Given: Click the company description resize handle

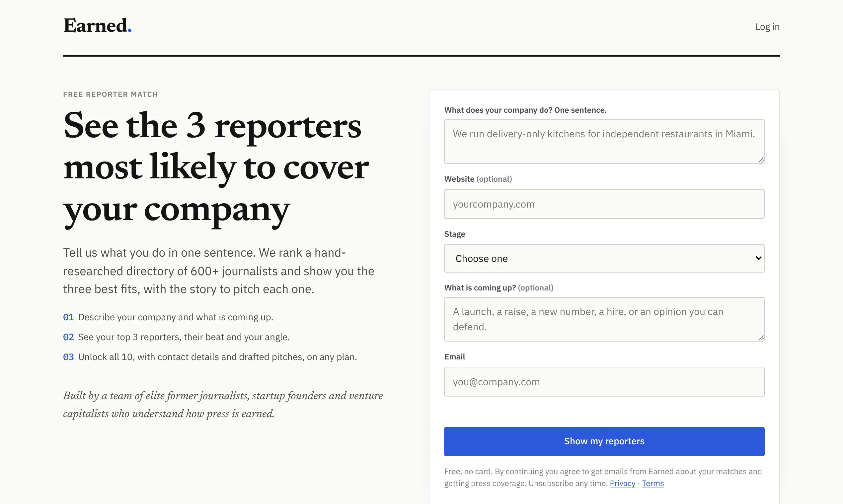Looking at the screenshot, I should (x=761, y=160).
